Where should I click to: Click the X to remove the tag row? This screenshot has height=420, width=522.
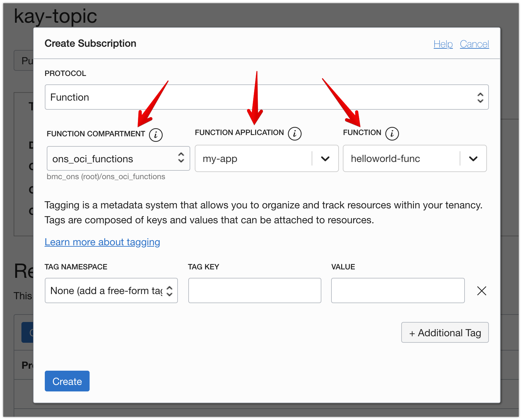click(482, 291)
